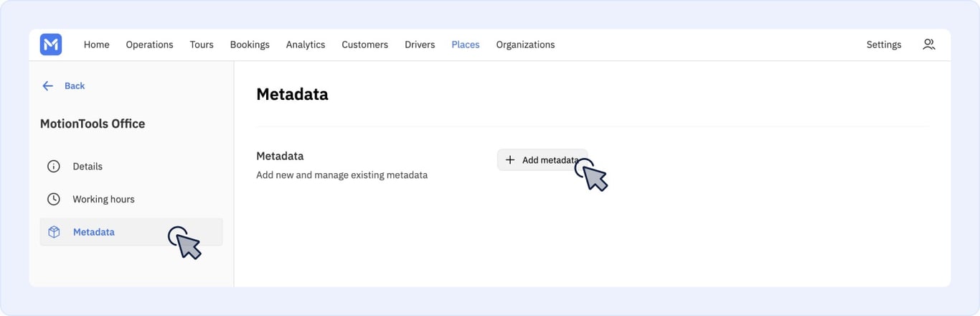Screen dimensions: 980x316
Task: Open the user account icon
Action: click(x=929, y=45)
